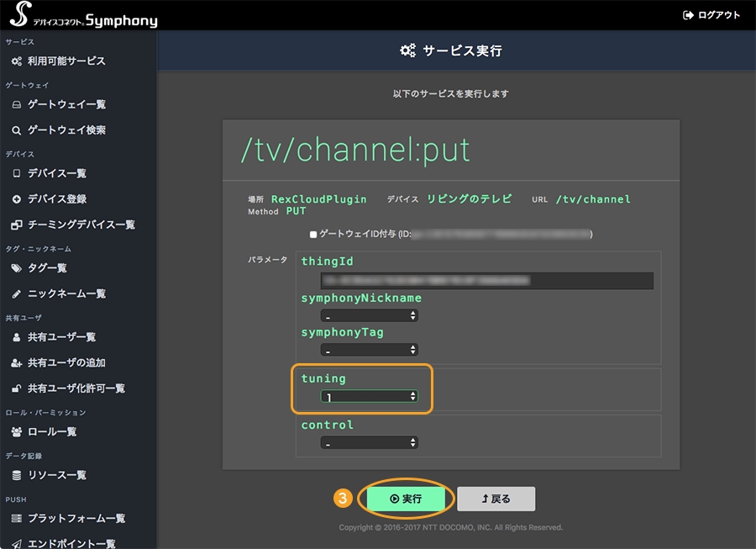The height and width of the screenshot is (549, 756).
Task: Click the database icon beside リソース一覧
Action: [x=17, y=475]
